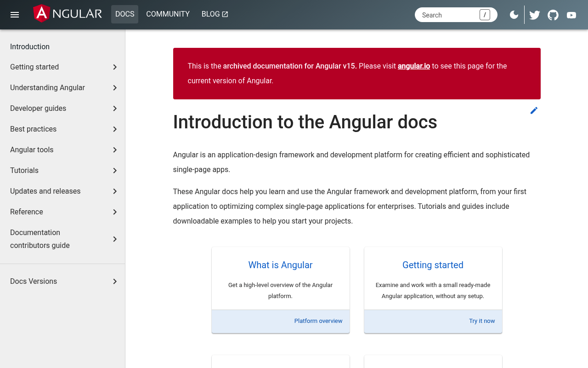Screen dimensions: 588x368
Task: Open the Developer guides sidebar label
Action: click(38, 109)
